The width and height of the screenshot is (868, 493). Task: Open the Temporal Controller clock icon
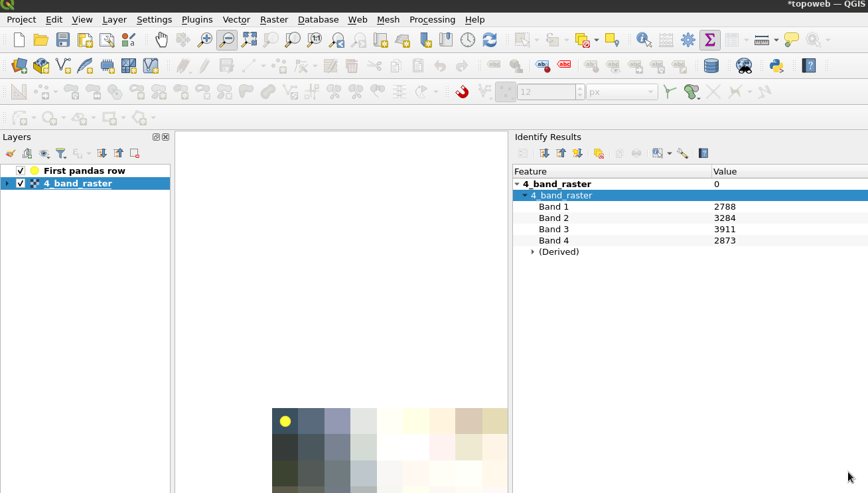468,40
